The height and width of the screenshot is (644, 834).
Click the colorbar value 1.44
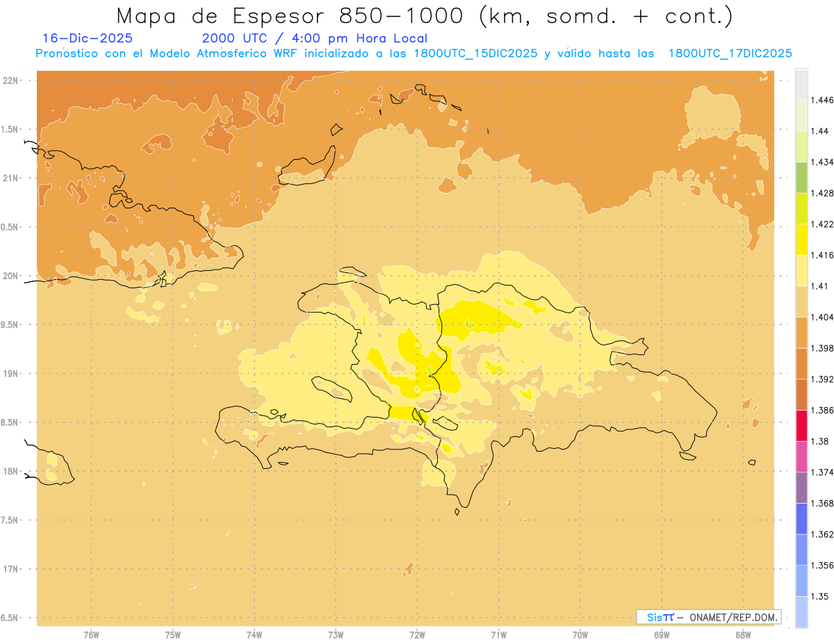819,131
